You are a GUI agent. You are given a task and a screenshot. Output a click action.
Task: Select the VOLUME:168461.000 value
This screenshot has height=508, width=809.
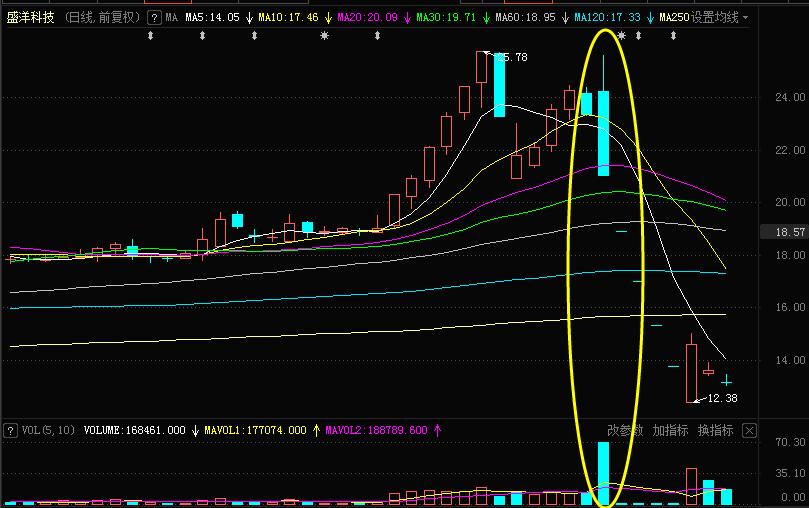tap(134, 431)
